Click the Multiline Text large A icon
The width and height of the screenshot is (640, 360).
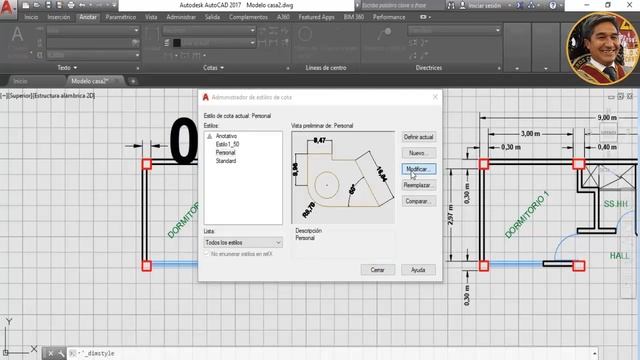coord(17,35)
